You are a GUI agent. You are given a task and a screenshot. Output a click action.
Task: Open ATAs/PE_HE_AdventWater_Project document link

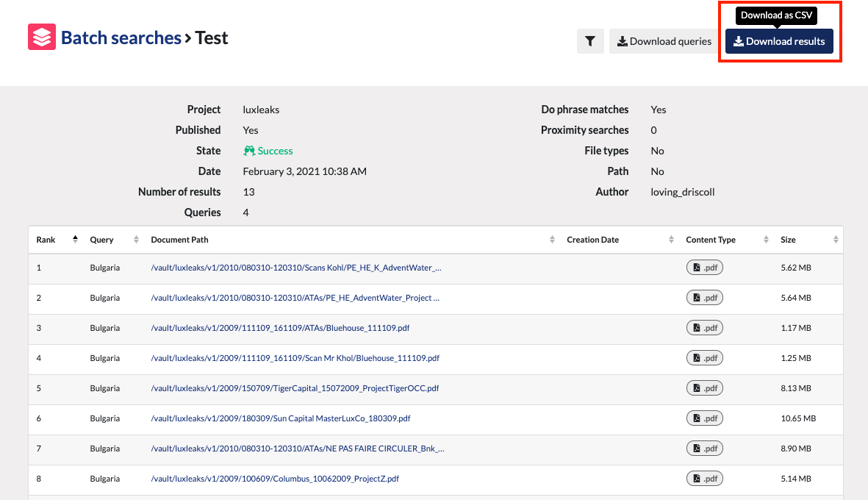point(295,298)
